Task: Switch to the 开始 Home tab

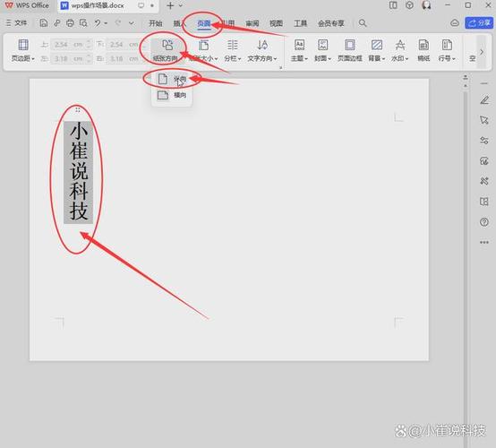Action: (155, 23)
